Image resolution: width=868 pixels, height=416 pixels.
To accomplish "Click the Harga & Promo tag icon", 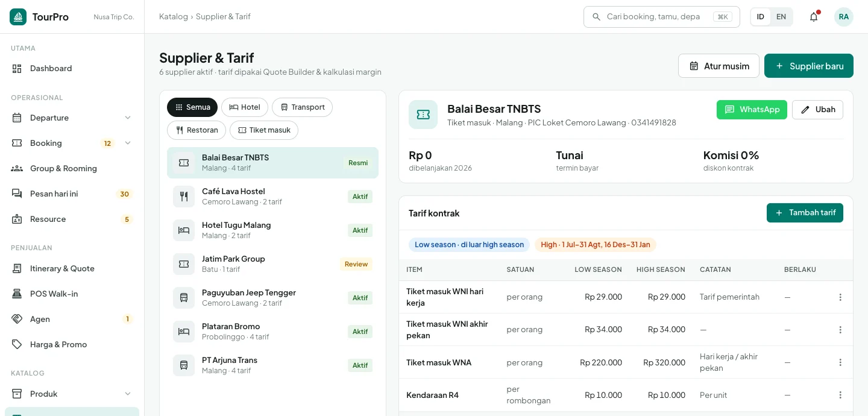I will click(x=17, y=345).
